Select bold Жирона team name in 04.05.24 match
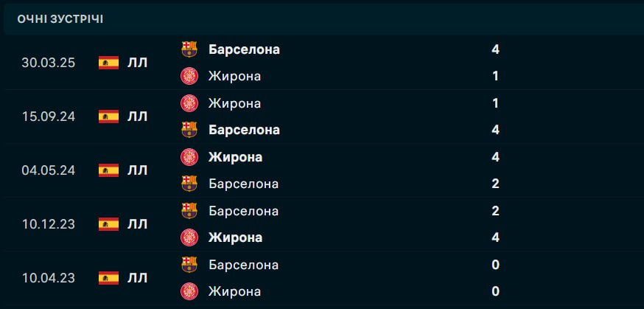Viewport: 644px width, 309px height. pyautogui.click(x=235, y=157)
